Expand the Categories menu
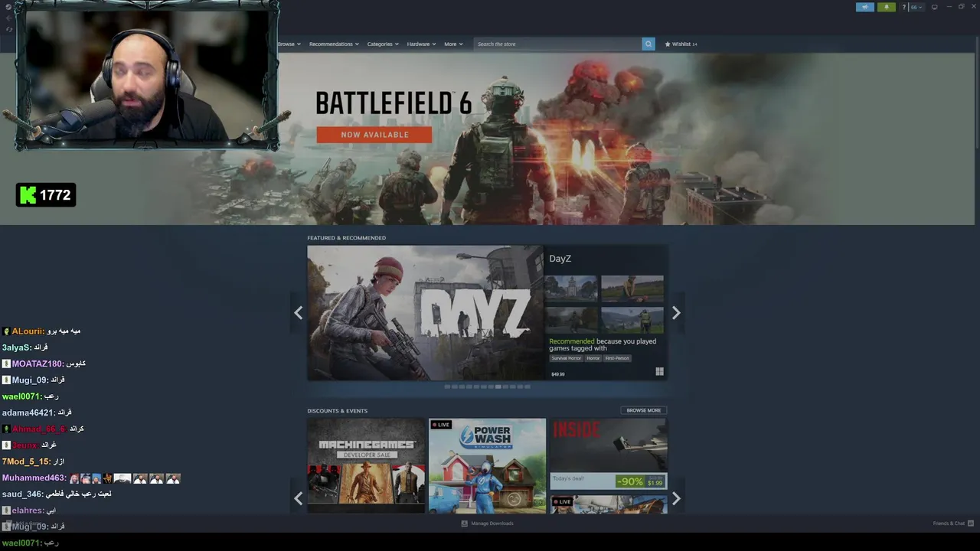This screenshot has width=980, height=551. point(383,44)
